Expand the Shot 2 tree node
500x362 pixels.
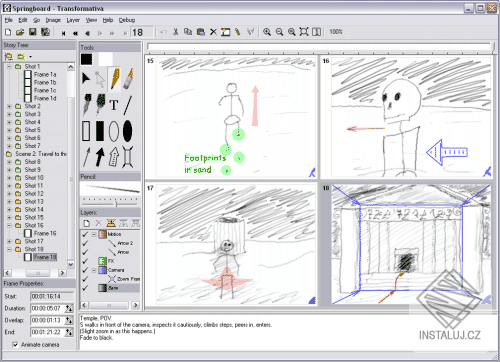[x=9, y=106]
